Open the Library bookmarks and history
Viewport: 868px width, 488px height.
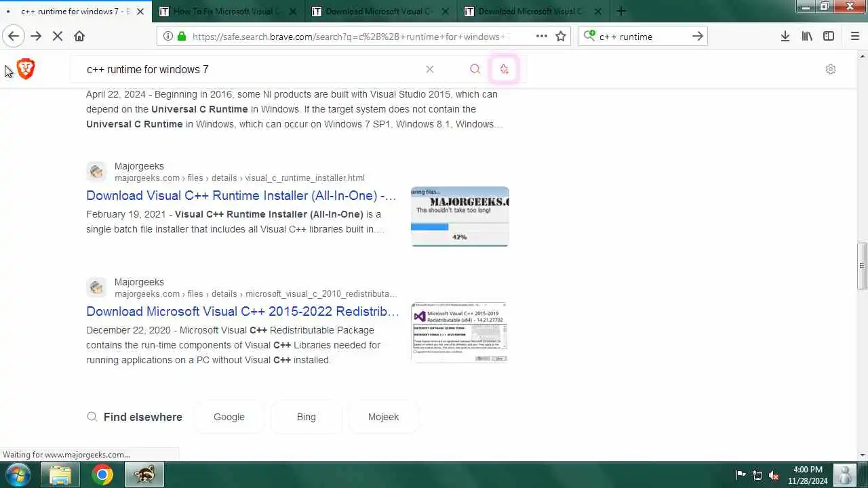tap(807, 37)
